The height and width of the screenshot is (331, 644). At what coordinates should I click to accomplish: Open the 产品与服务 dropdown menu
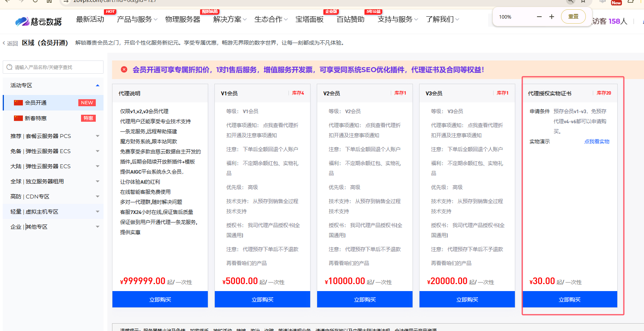pyautogui.click(x=137, y=19)
